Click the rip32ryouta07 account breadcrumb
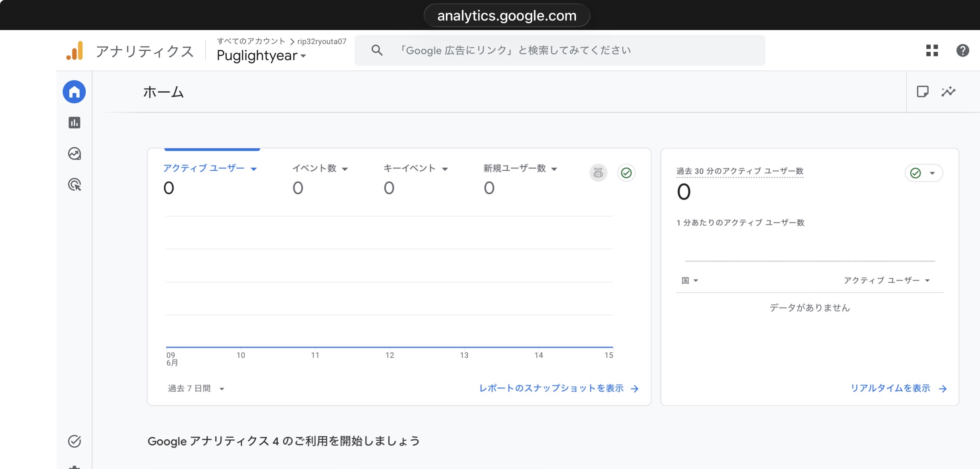The height and width of the screenshot is (469, 980). point(322,41)
